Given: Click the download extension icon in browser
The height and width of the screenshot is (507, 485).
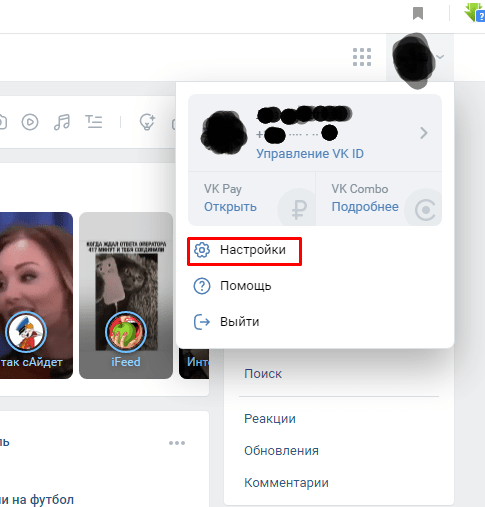Looking at the screenshot, I should pyautogui.click(x=475, y=13).
